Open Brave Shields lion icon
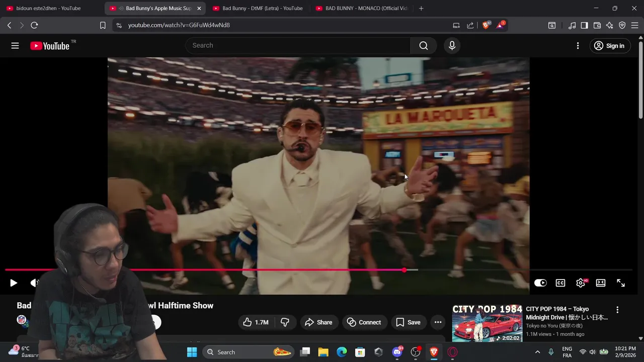This screenshot has width=644, height=362. (486, 25)
